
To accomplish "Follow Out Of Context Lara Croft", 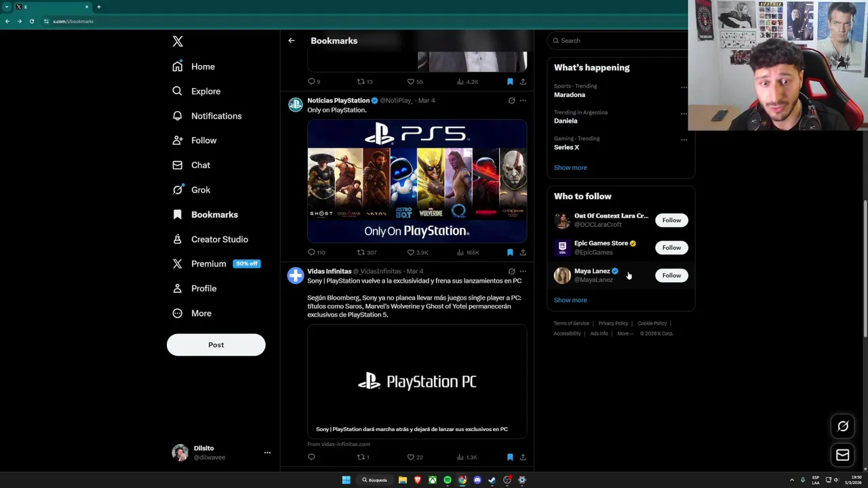I will point(671,220).
